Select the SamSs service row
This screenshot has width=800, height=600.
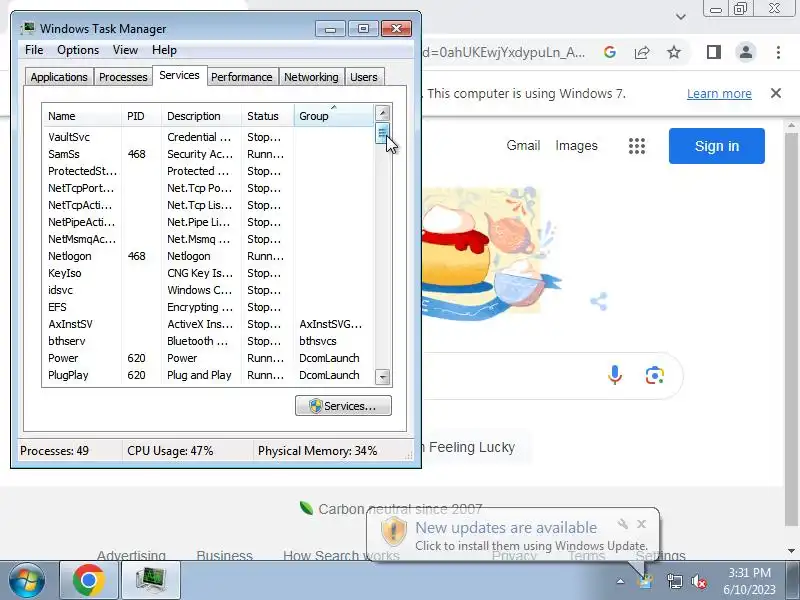(x=208, y=154)
